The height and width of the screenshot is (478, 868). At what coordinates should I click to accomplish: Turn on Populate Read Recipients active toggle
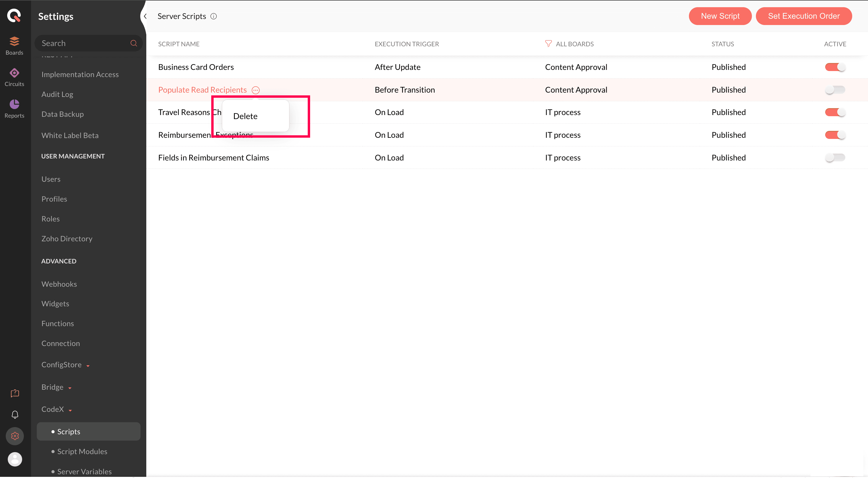835,90
